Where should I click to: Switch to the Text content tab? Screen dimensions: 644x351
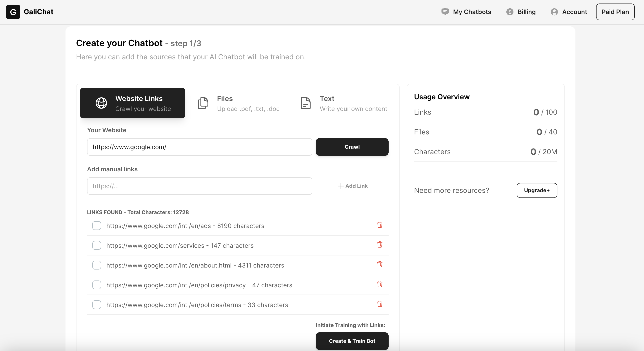tap(344, 103)
